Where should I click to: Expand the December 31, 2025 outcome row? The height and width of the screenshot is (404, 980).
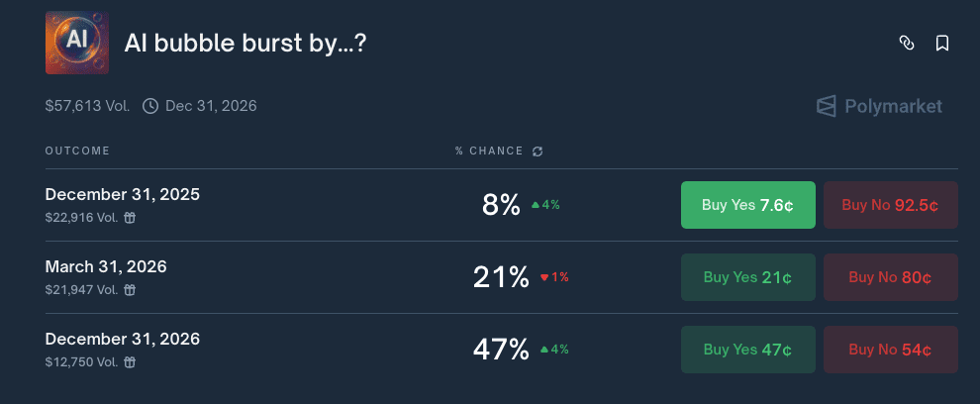pyautogui.click(x=123, y=194)
